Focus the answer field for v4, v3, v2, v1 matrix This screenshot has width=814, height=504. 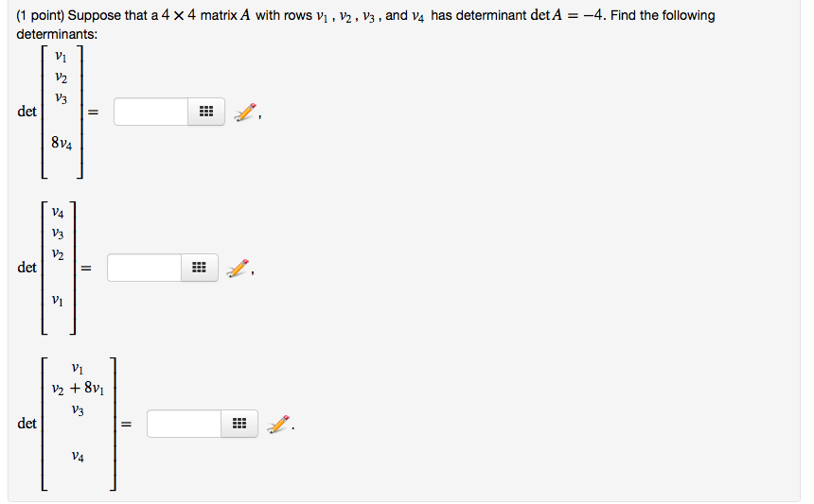click(144, 268)
